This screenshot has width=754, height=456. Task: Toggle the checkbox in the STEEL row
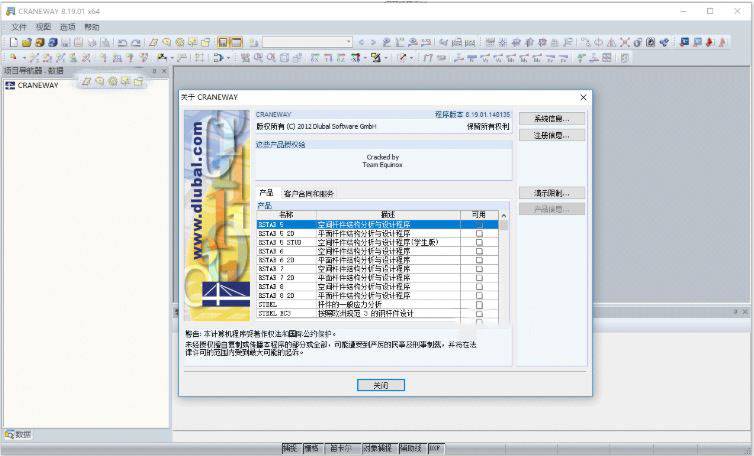click(x=479, y=305)
